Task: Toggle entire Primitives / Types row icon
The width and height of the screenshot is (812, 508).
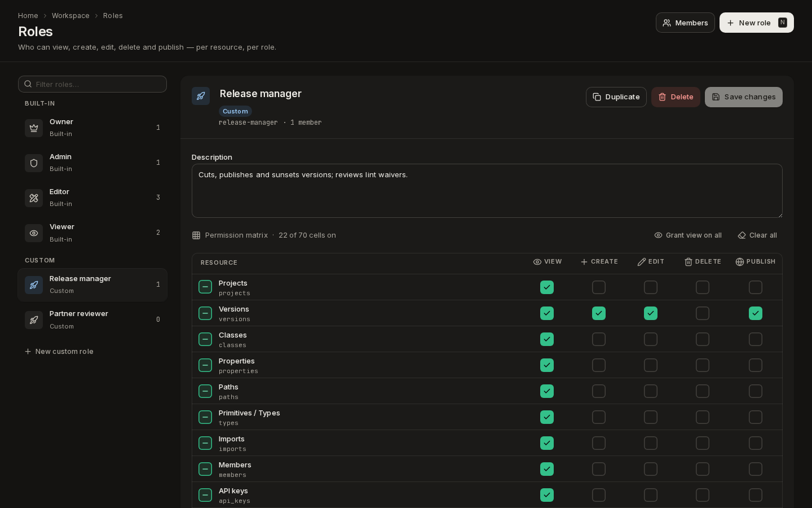Action: (205, 417)
